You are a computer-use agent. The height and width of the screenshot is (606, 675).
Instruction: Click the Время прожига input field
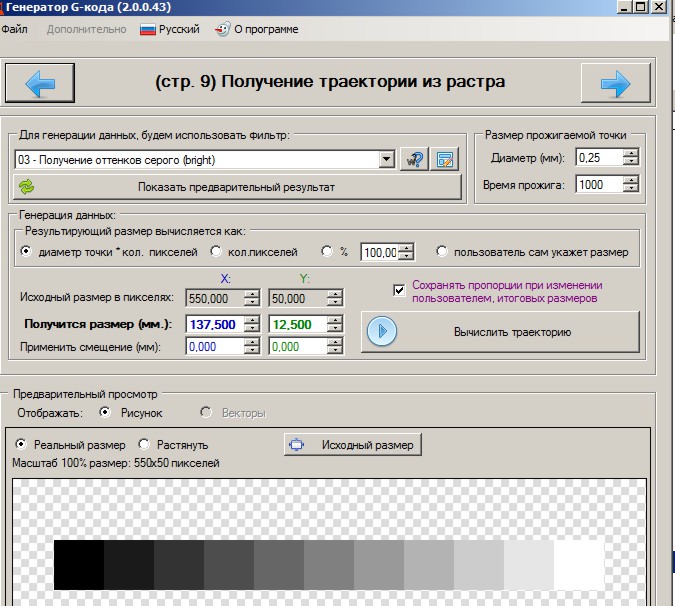600,185
